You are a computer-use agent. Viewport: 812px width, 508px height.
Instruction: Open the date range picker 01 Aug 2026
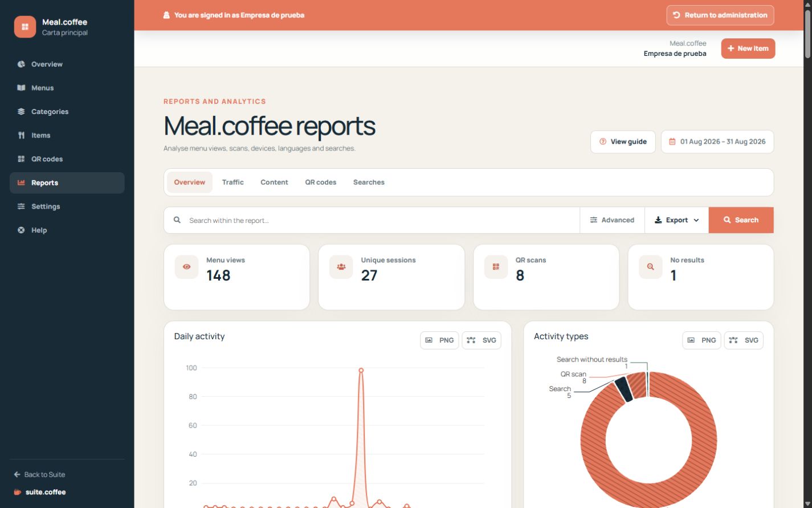point(717,142)
